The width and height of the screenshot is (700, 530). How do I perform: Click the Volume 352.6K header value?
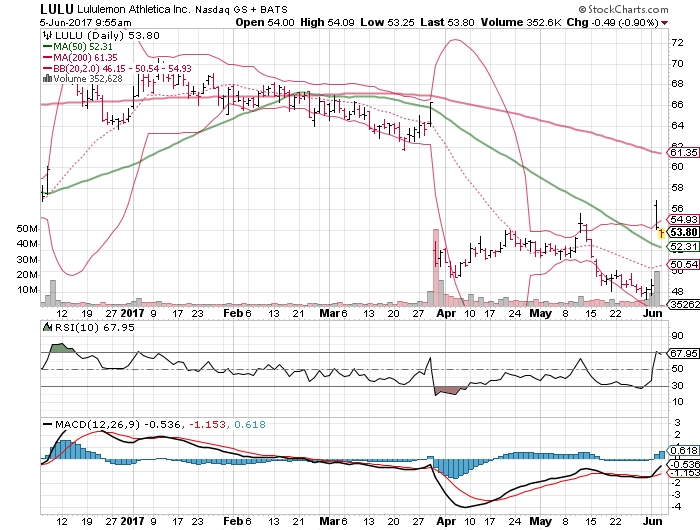pyautogui.click(x=521, y=22)
